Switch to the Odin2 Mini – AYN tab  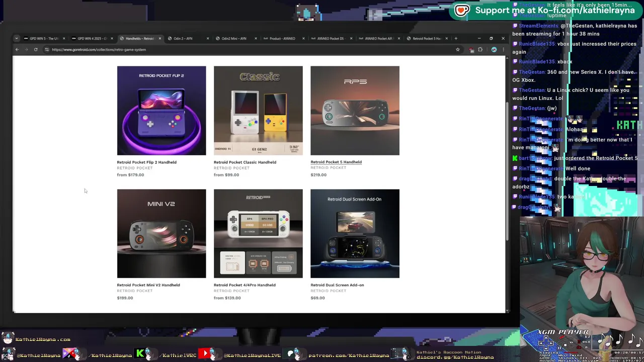pyautogui.click(x=234, y=38)
